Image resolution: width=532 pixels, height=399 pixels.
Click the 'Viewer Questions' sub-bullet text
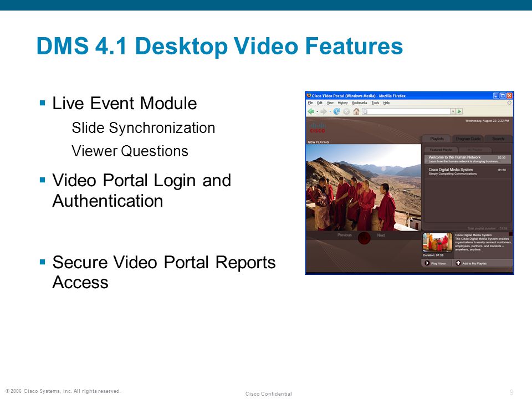tap(130, 151)
